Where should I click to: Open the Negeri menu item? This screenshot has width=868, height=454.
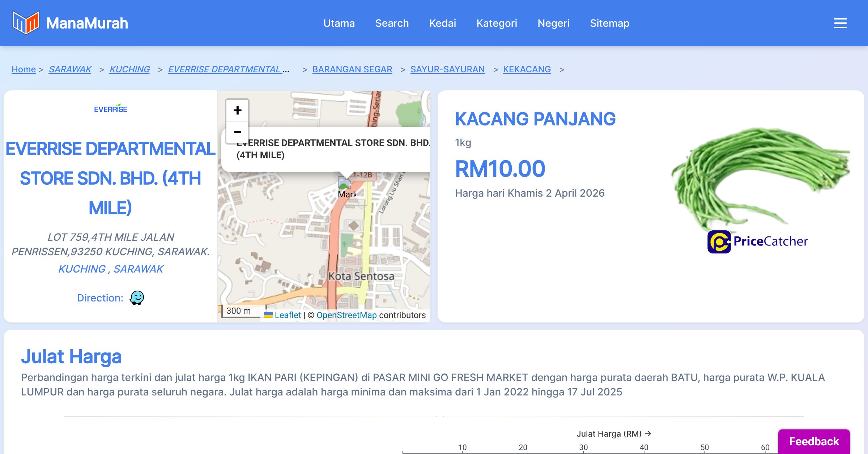click(553, 23)
